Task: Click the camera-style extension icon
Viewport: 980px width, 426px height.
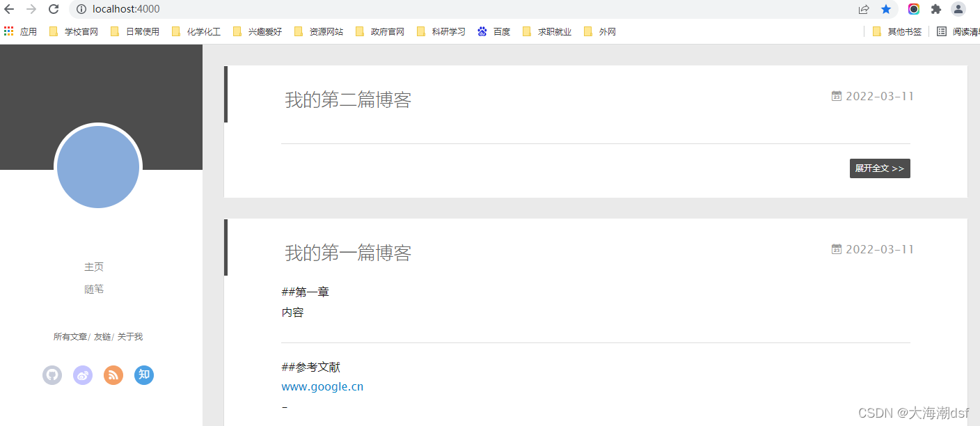Action: click(912, 9)
